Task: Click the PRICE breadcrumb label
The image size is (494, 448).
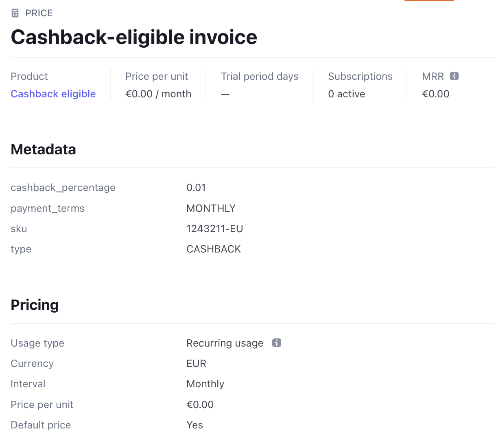Action: click(40, 13)
